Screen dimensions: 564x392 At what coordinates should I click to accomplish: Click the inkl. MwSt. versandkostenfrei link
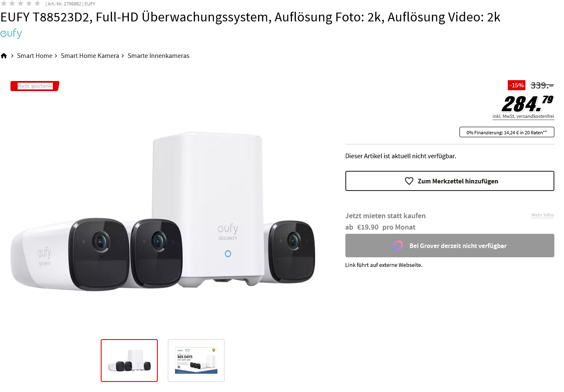coord(523,116)
